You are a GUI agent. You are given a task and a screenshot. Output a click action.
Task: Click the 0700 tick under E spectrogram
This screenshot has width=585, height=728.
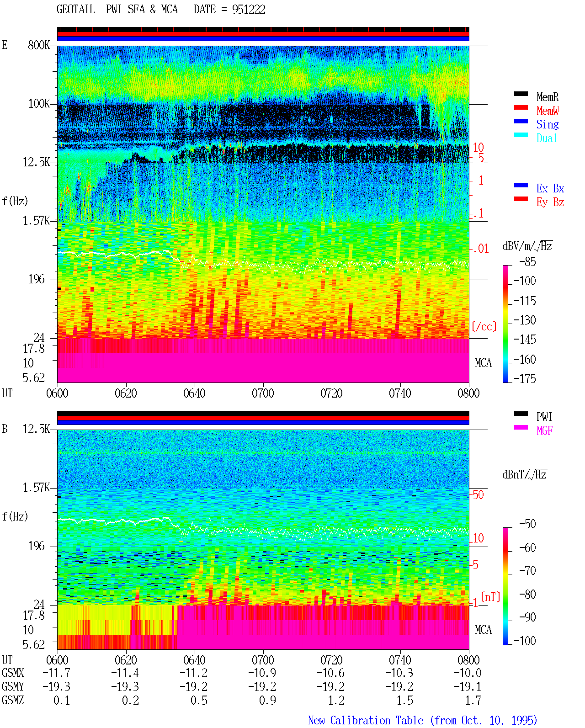pyautogui.click(x=263, y=393)
